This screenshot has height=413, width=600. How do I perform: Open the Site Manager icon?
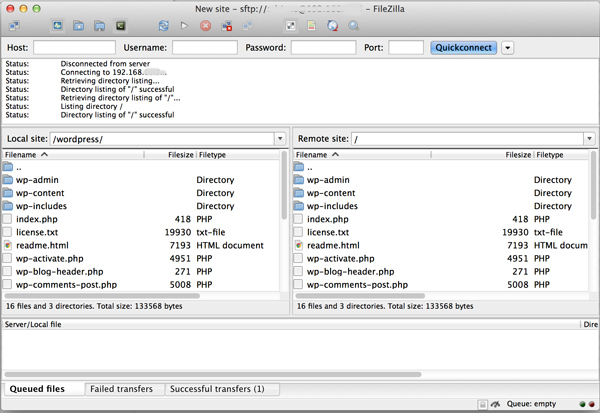tap(15, 26)
